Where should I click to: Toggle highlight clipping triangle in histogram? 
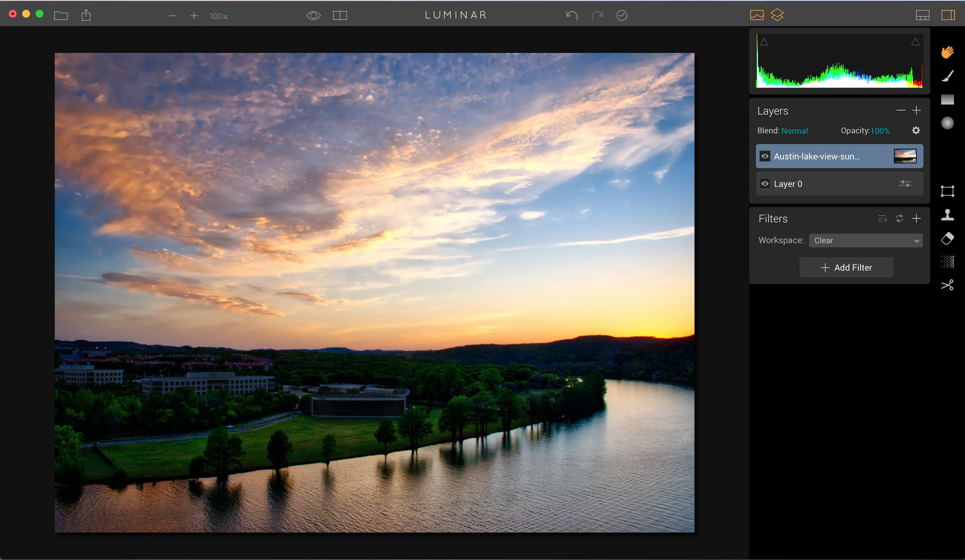pos(915,42)
